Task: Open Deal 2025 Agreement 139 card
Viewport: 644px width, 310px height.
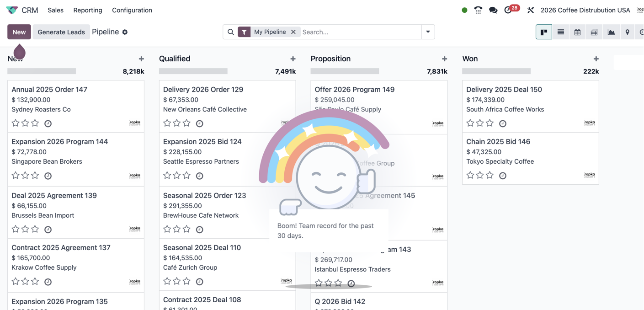Action: point(76,212)
